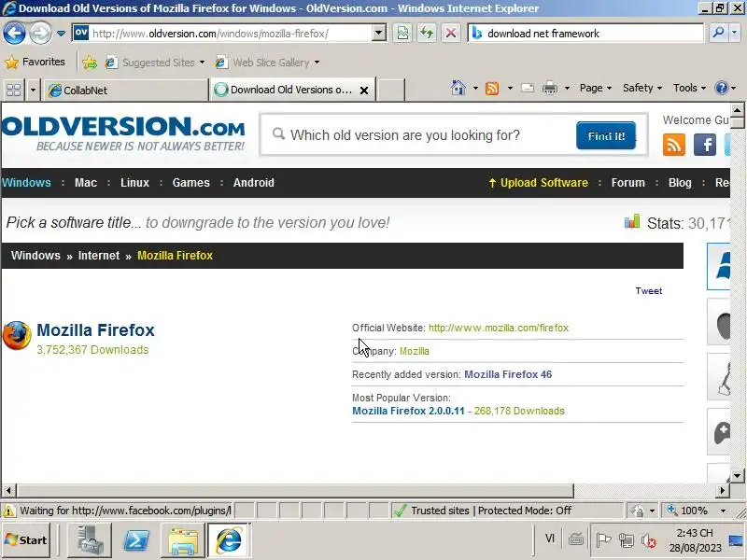Open the Page menu
This screenshot has width=747, height=560.
(x=596, y=88)
